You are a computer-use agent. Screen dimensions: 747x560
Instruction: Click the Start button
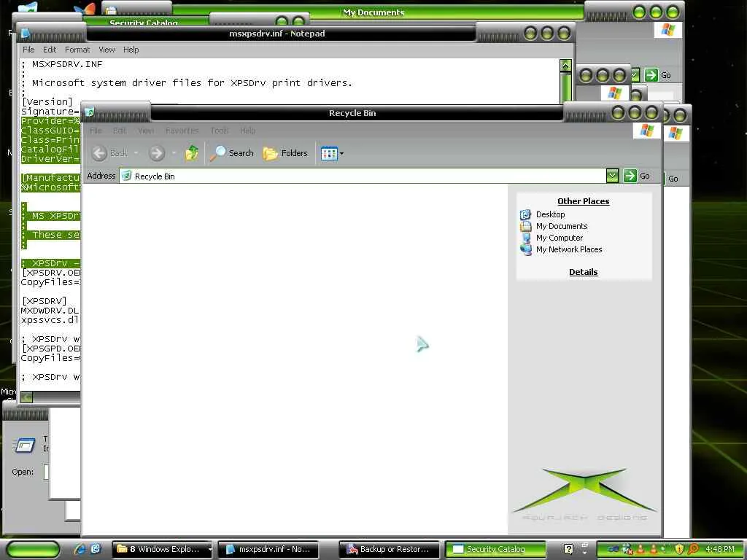(33, 550)
